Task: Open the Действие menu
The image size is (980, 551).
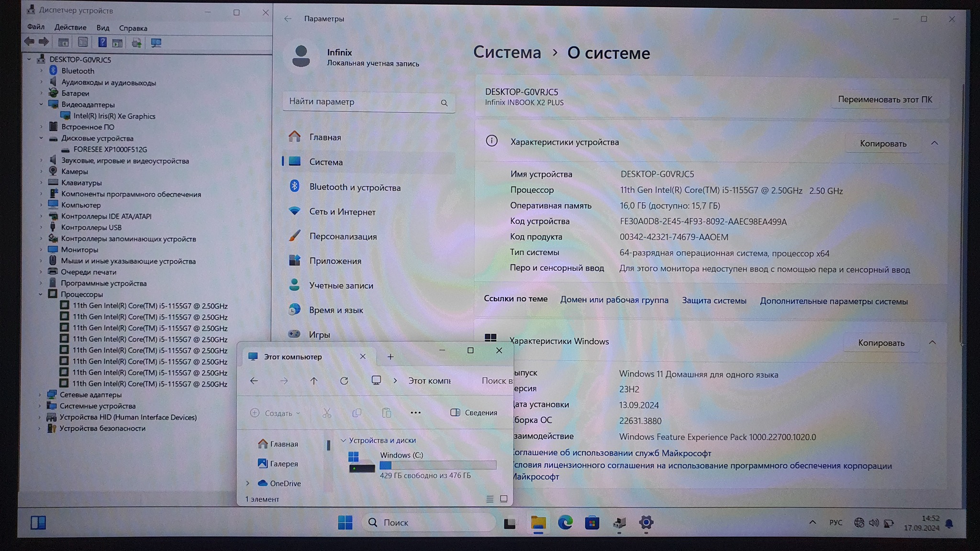Action: point(70,28)
